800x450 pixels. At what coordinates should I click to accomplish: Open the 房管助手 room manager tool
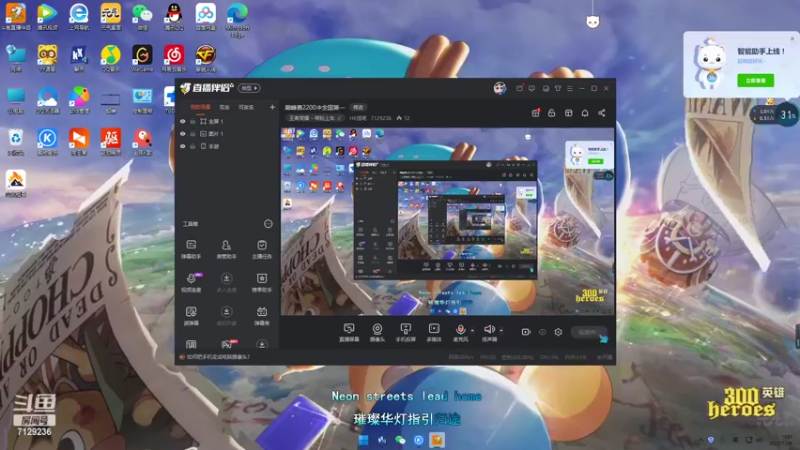226,249
